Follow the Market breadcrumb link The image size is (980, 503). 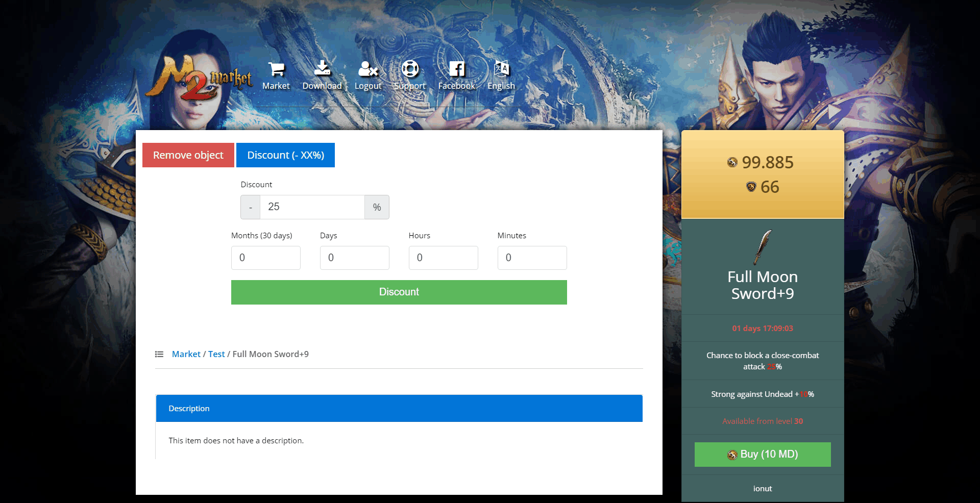click(x=186, y=354)
